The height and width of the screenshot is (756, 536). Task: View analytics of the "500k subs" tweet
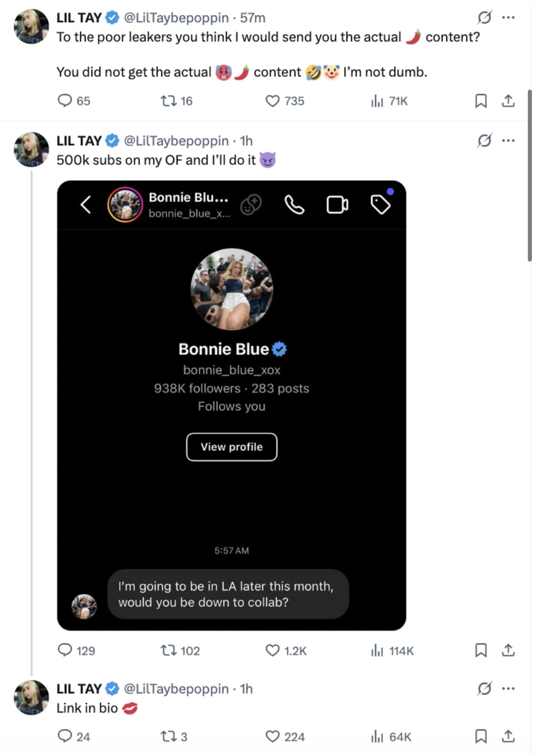377,650
